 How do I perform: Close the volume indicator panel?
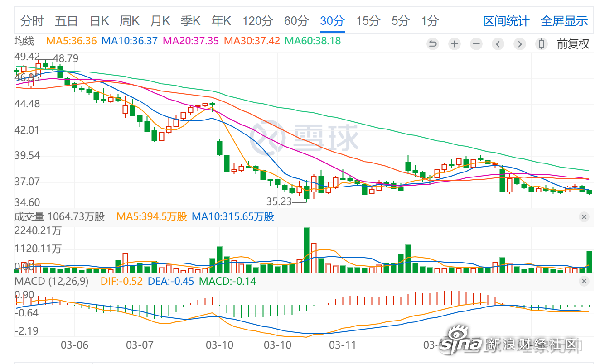click(x=584, y=217)
